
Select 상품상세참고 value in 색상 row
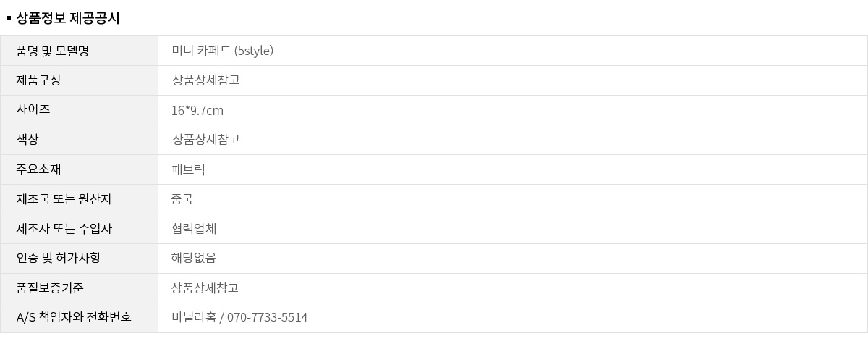205,140
